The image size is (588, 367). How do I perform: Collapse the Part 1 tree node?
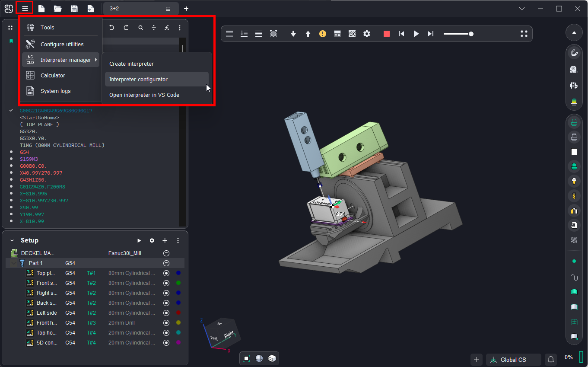coord(13,263)
